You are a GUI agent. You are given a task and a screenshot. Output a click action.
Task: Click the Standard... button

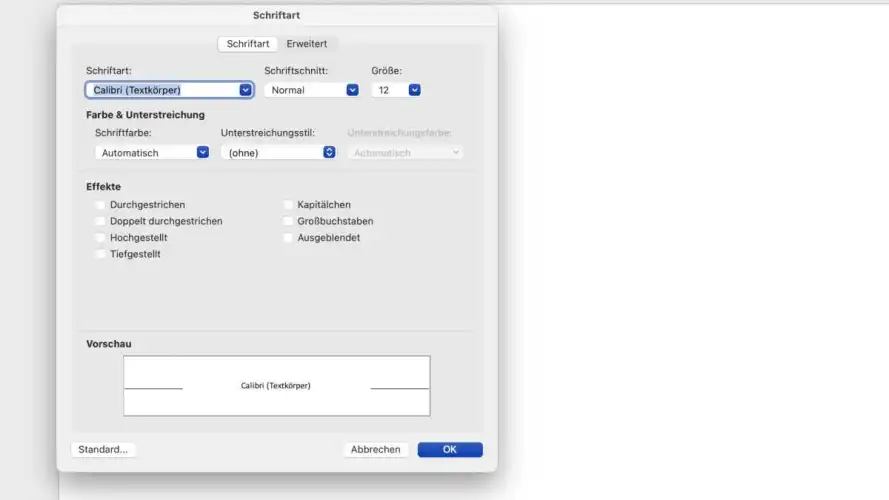point(104,450)
